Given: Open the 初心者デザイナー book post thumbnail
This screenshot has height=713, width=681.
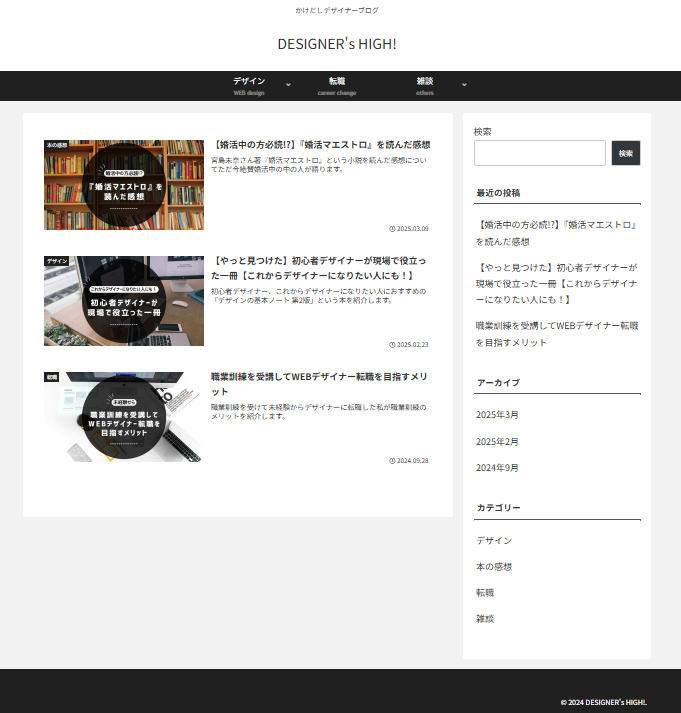Looking at the screenshot, I should click(x=124, y=301).
